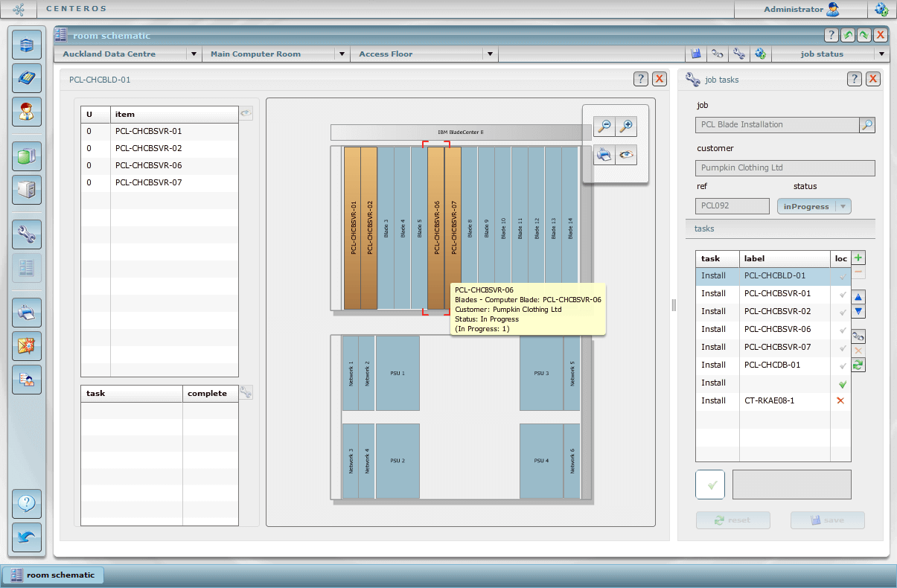Select the PCL-CHCDB-01 install task row
This screenshot has width=897, height=588.
[x=772, y=365]
